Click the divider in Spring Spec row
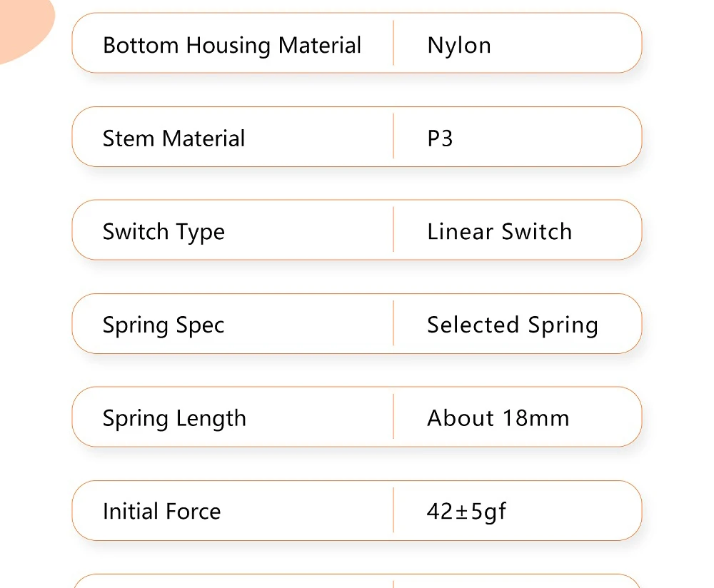Image resolution: width=714 pixels, height=588 pixels. (x=393, y=323)
